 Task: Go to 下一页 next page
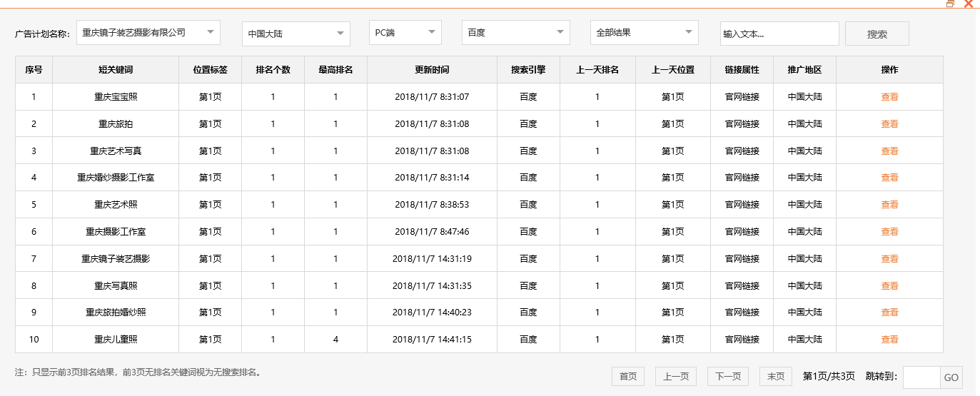point(728,377)
